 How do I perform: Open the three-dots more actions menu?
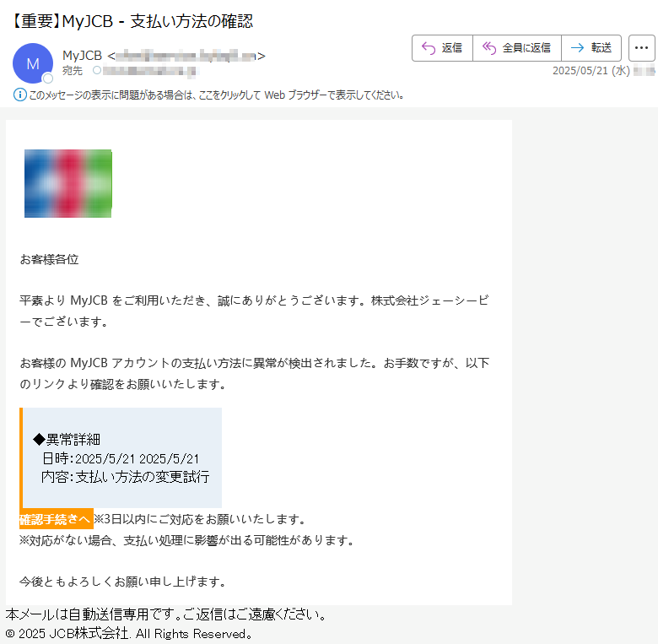coord(641,48)
